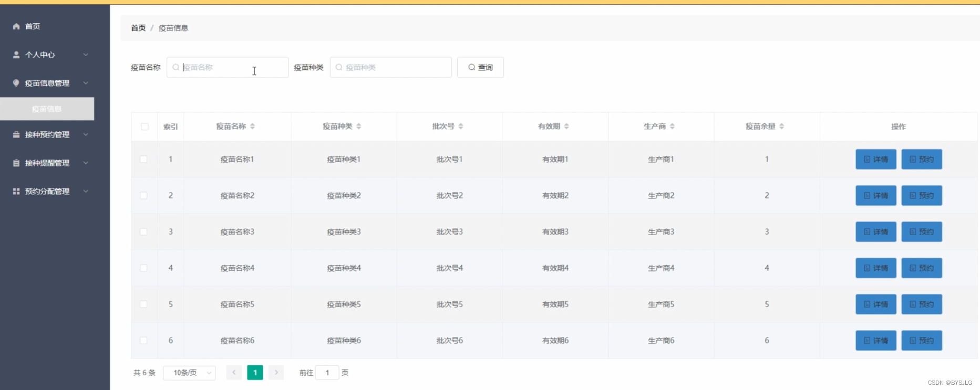
Task: Click 详情 button for row 疫苗名称2
Action: point(876,195)
